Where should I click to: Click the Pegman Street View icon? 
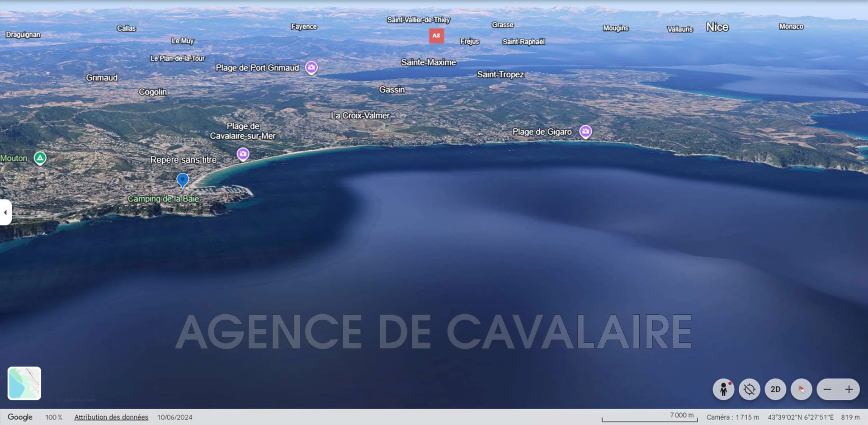pyautogui.click(x=723, y=389)
